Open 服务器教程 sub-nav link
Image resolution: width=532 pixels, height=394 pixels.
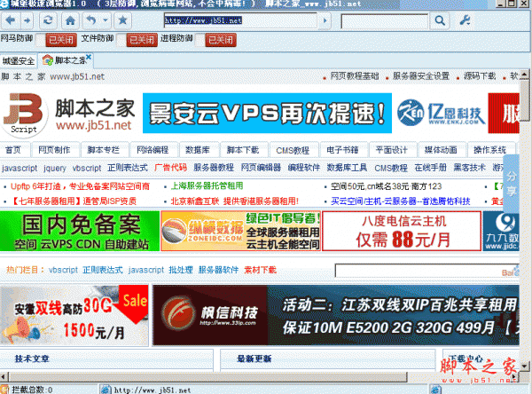[214, 168]
